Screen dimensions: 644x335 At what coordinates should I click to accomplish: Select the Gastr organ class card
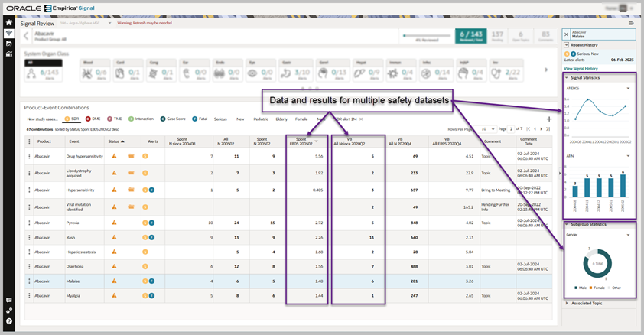click(294, 70)
